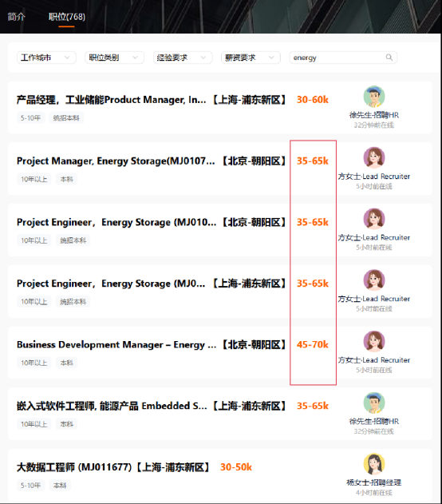Click avatar next to Business Development Manager job
The image size is (442, 504).
(x=374, y=341)
